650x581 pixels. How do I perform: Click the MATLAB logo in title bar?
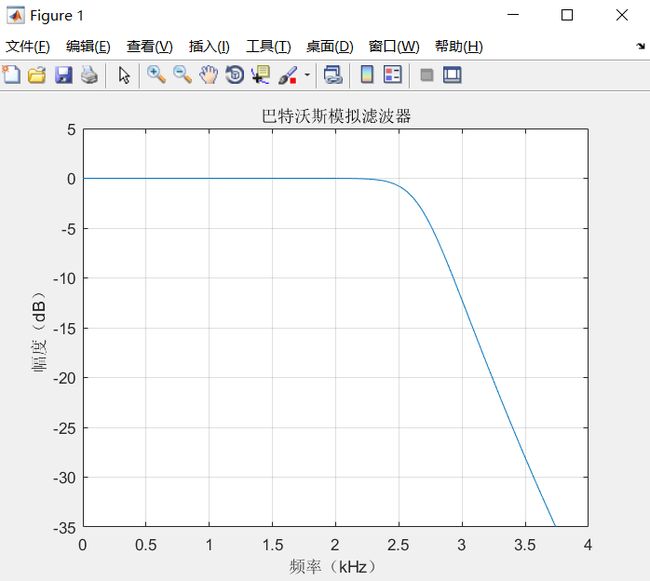coord(15,16)
